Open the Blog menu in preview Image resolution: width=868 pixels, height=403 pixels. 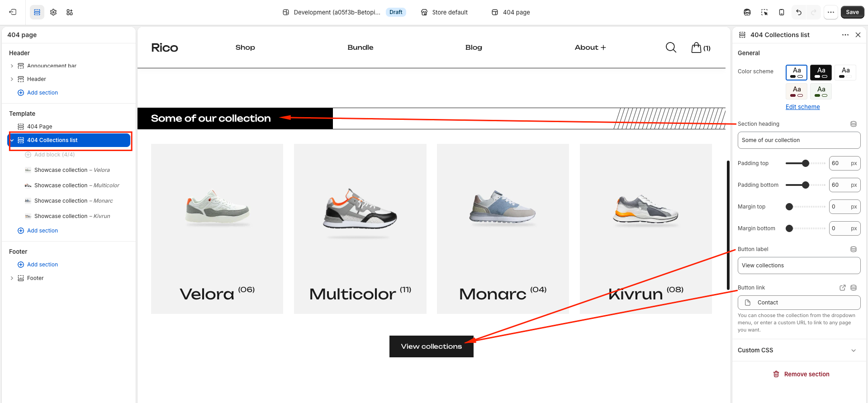474,47
